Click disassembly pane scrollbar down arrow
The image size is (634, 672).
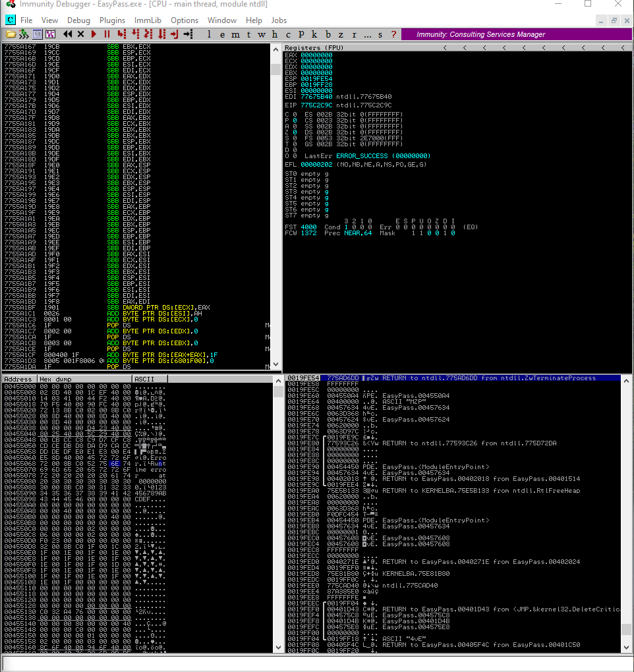[x=276, y=365]
